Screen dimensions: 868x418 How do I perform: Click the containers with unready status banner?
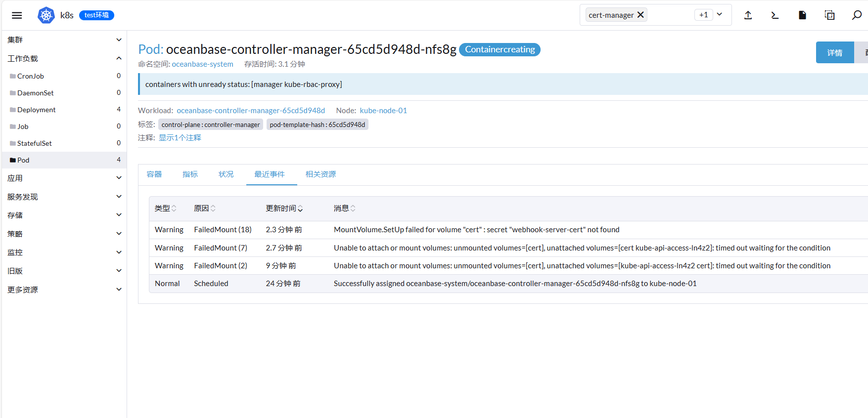(503, 84)
